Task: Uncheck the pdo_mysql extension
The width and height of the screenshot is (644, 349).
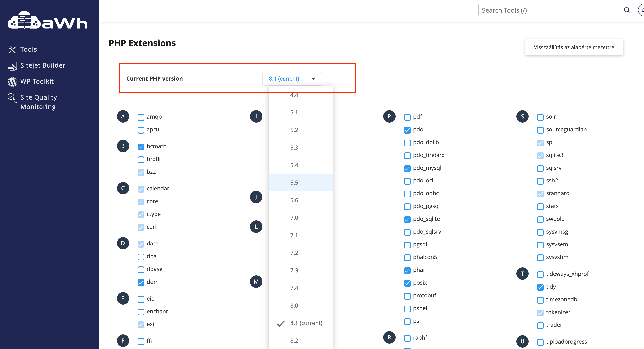Action: click(x=407, y=168)
